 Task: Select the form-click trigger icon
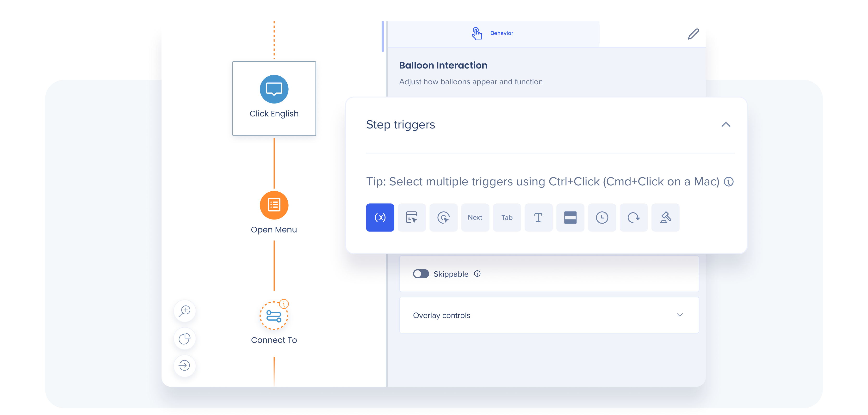point(411,217)
